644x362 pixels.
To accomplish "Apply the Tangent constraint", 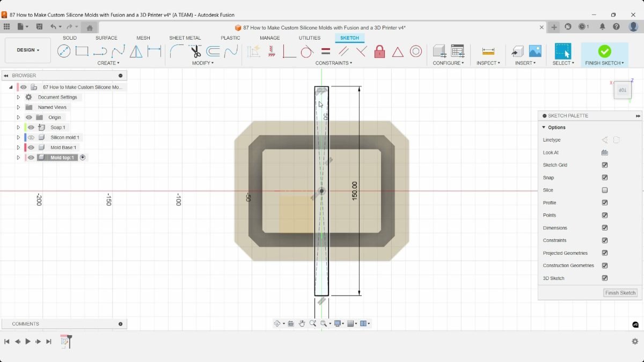I will coord(307,51).
